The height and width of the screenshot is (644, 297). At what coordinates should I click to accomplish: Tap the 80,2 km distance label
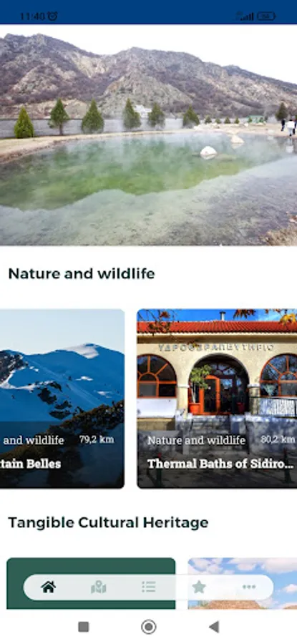278,439
